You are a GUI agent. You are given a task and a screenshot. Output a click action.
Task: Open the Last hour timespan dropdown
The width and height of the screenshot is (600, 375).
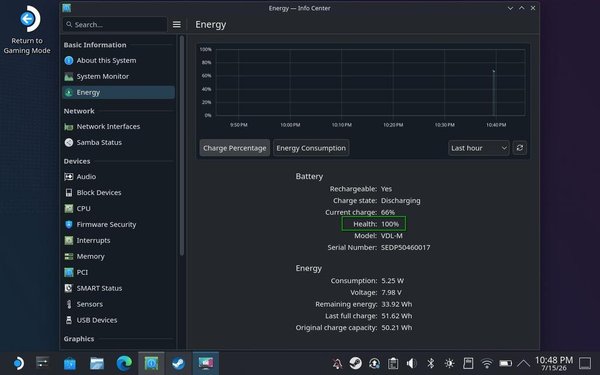pyautogui.click(x=479, y=148)
